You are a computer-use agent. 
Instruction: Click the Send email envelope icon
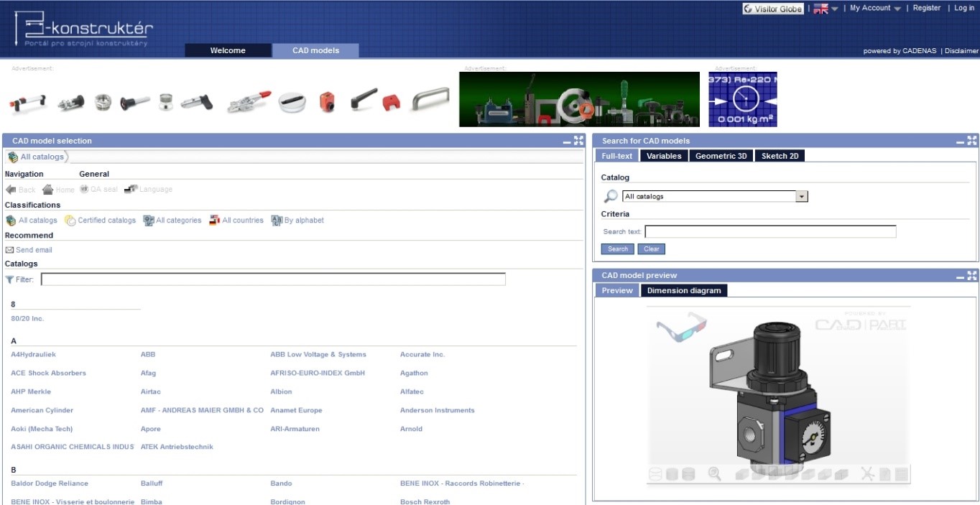coord(9,250)
